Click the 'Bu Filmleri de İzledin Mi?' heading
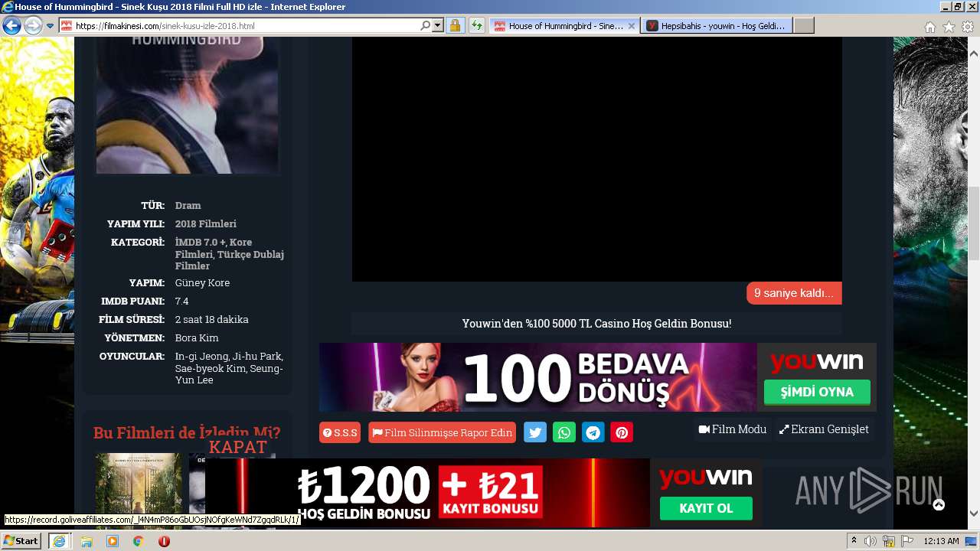 pyautogui.click(x=187, y=432)
